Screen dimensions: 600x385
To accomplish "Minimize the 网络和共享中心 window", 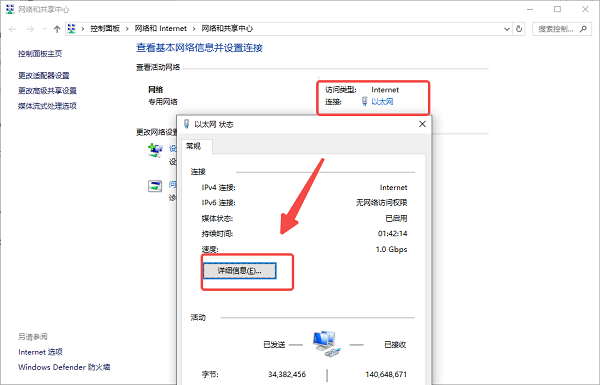I will coord(530,9).
